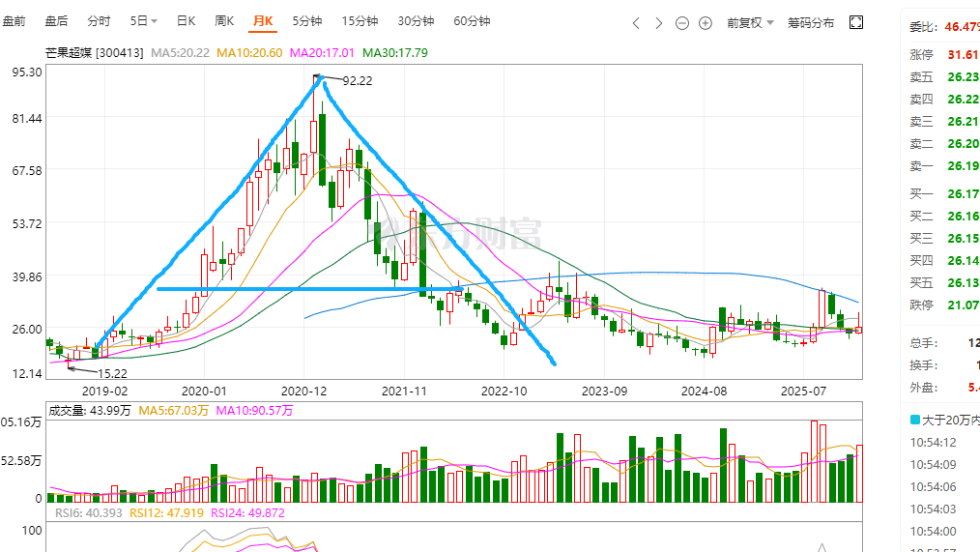The height and width of the screenshot is (552, 980).
Task: Click the 92.22 high price label
Action: tap(358, 80)
